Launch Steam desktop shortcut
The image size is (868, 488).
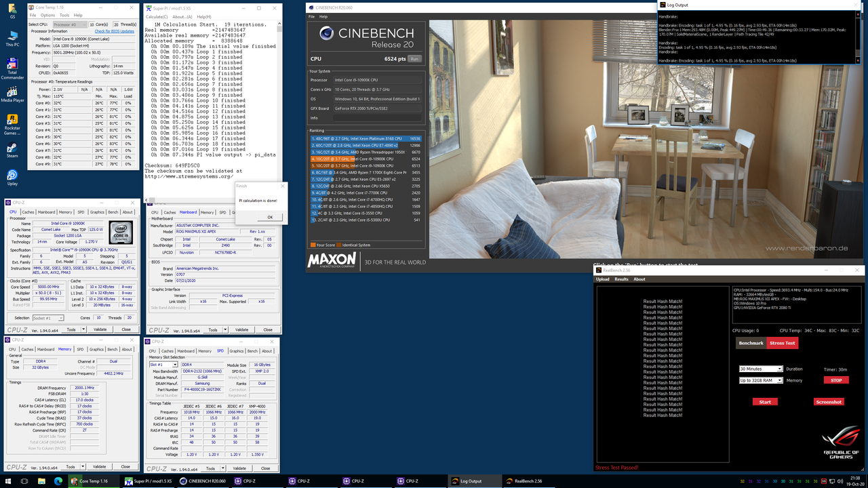12,150
